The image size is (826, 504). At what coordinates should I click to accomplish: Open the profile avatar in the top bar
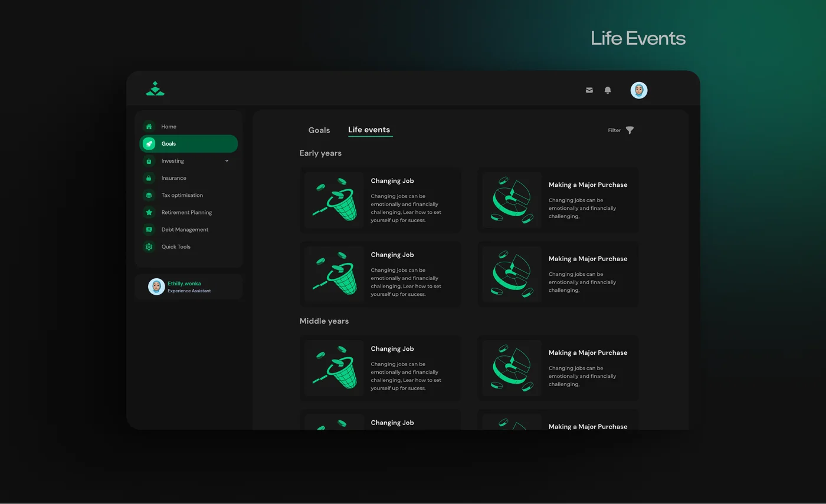click(x=639, y=90)
